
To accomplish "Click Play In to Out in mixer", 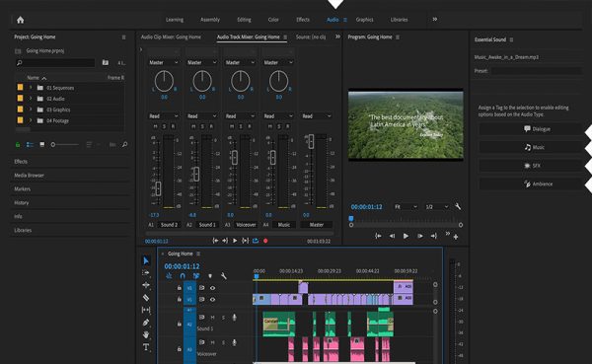I will tap(245, 241).
